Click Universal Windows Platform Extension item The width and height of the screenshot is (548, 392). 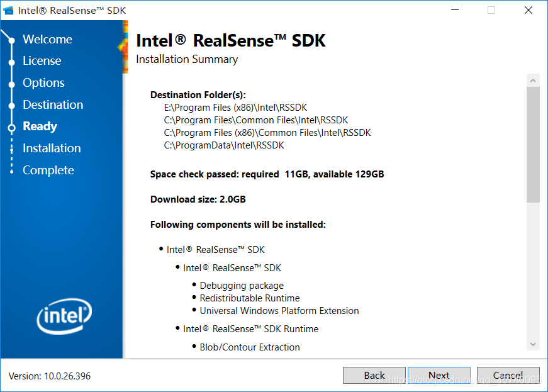[279, 311]
